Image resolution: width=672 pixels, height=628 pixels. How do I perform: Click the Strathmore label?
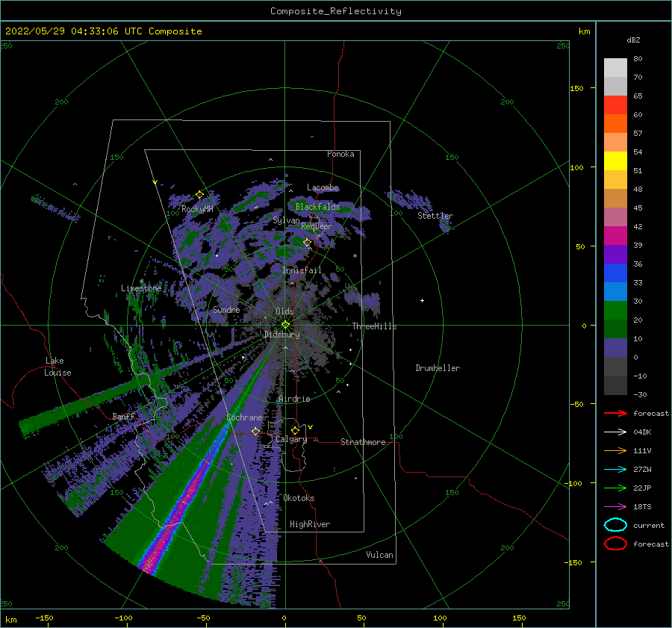[363, 442]
